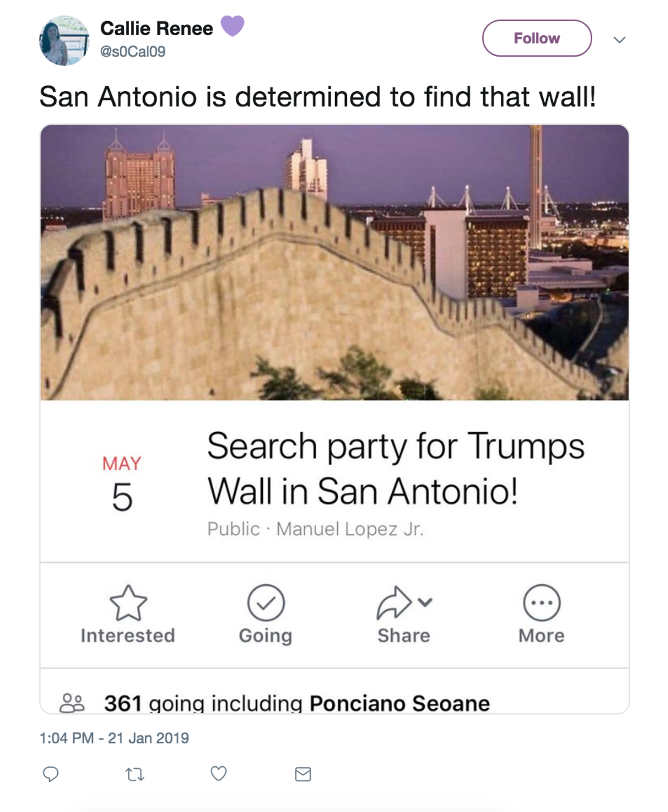Viewport: 668px width, 812px height.
Task: Like the tweet with the heart icon
Action: [x=219, y=774]
